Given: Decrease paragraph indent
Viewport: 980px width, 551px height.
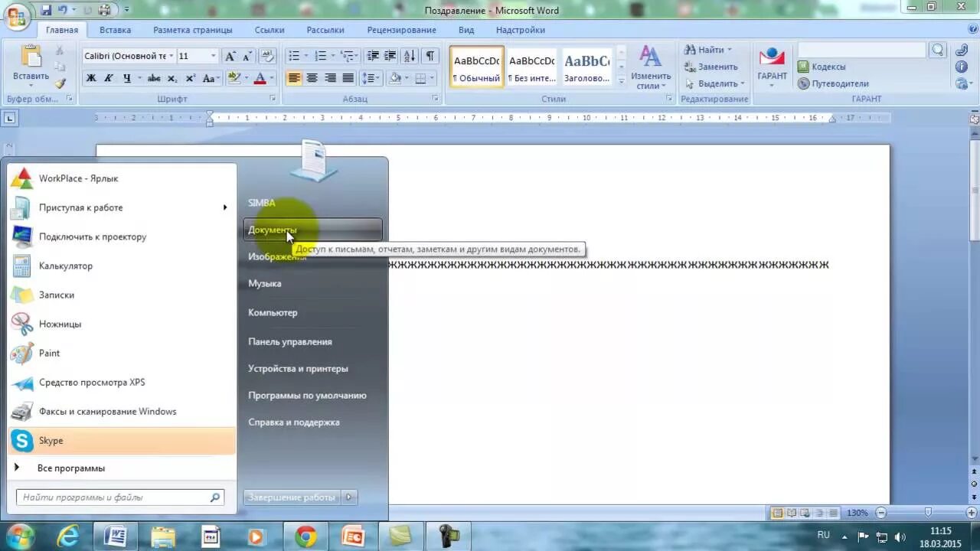Looking at the screenshot, I should pyautogui.click(x=373, y=56).
